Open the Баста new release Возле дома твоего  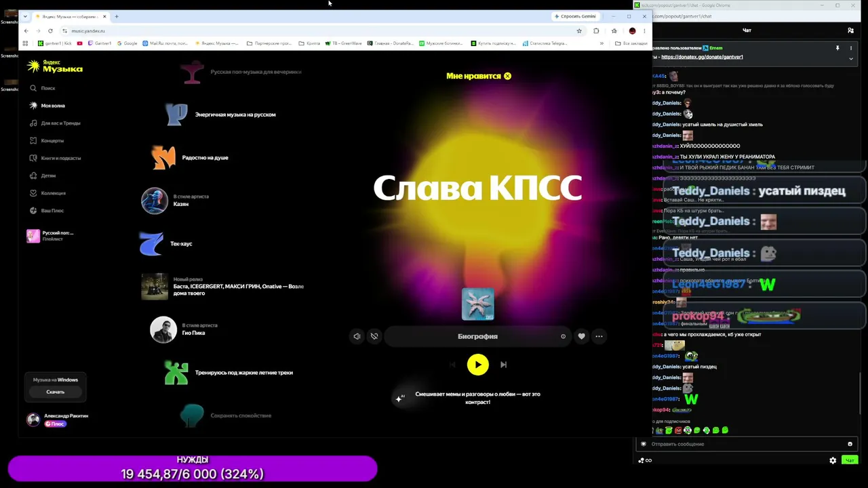[222, 287]
